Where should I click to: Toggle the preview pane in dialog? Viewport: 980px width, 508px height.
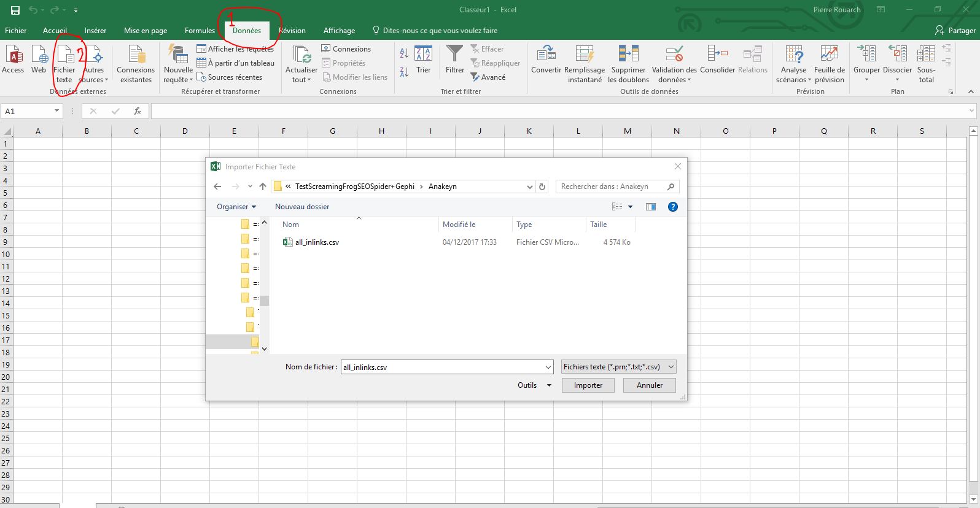[651, 207]
